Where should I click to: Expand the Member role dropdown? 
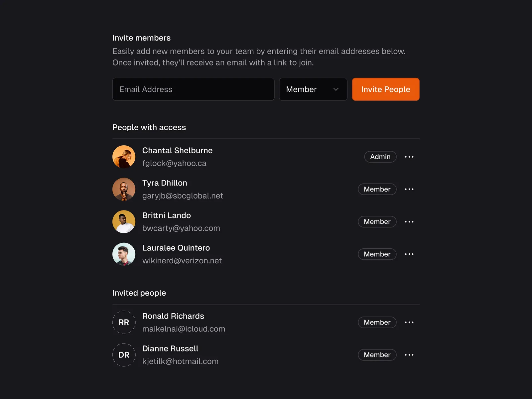click(x=313, y=89)
